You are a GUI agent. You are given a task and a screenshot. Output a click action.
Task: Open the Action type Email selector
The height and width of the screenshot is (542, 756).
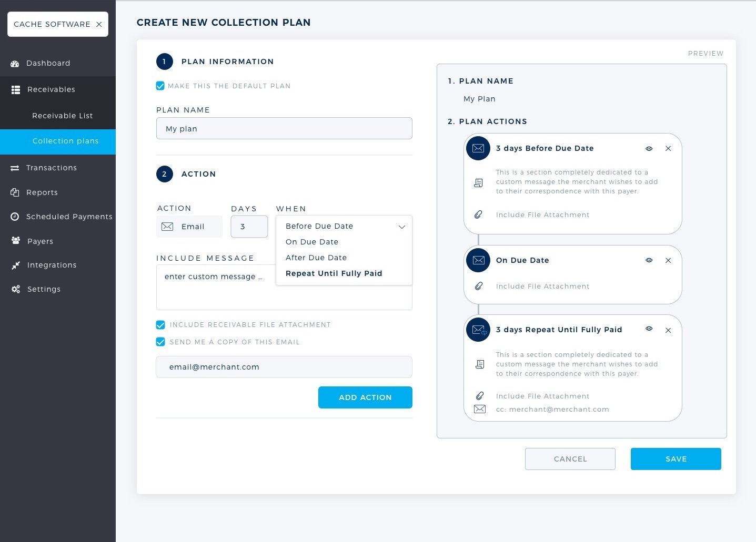coord(189,227)
